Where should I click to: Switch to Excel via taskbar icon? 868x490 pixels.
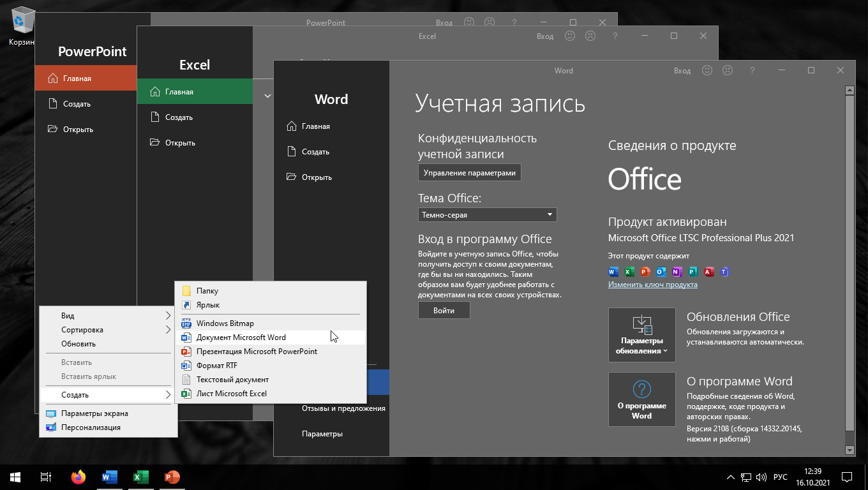click(141, 477)
